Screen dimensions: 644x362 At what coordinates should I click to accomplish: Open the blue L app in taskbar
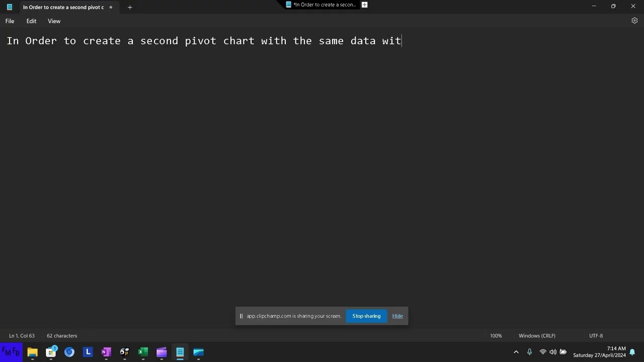tap(88, 352)
